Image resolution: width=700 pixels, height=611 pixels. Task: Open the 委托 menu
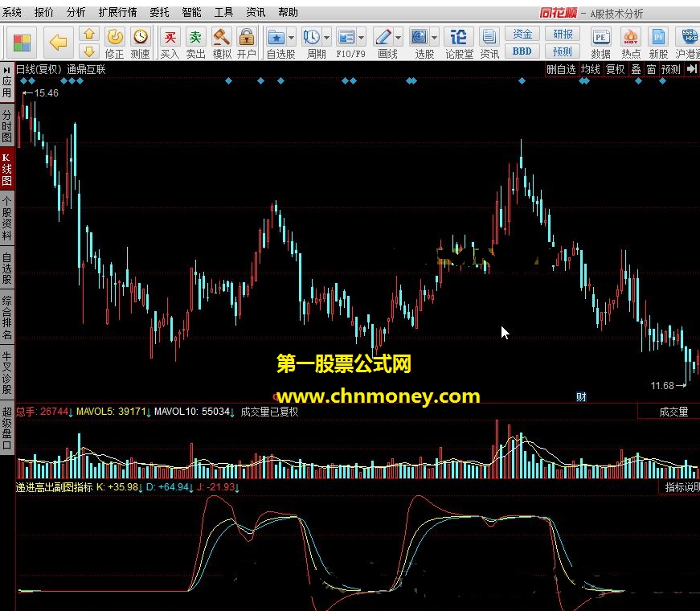click(x=159, y=13)
